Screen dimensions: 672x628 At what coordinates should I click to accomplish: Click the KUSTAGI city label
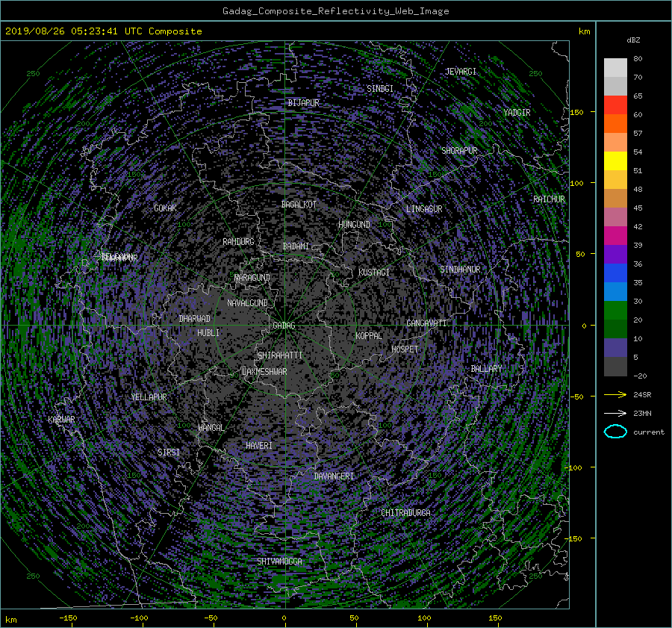(x=374, y=273)
